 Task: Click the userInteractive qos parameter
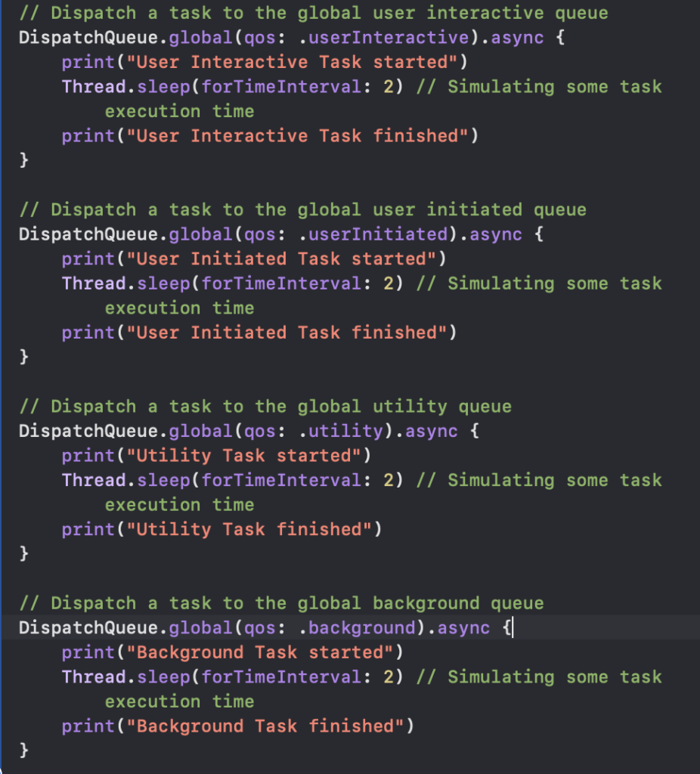click(x=384, y=38)
